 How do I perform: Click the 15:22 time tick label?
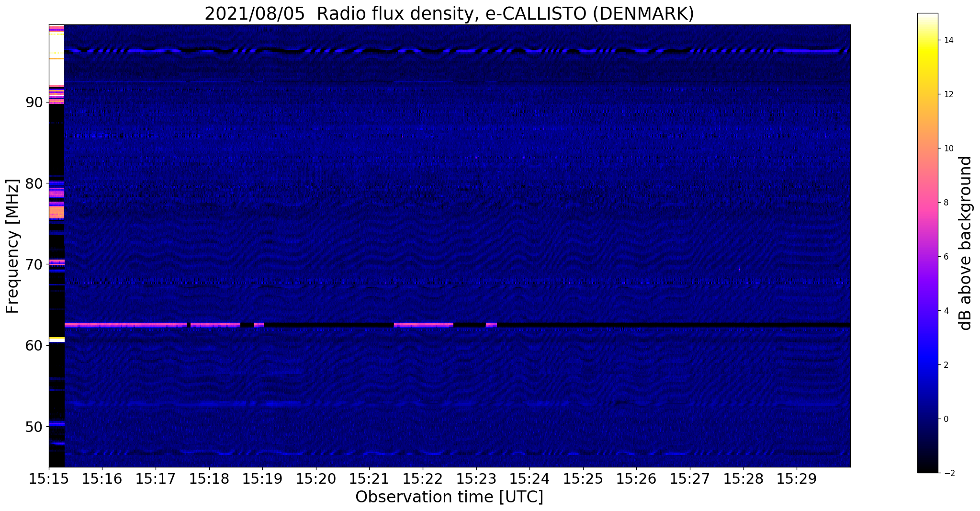pyautogui.click(x=423, y=479)
